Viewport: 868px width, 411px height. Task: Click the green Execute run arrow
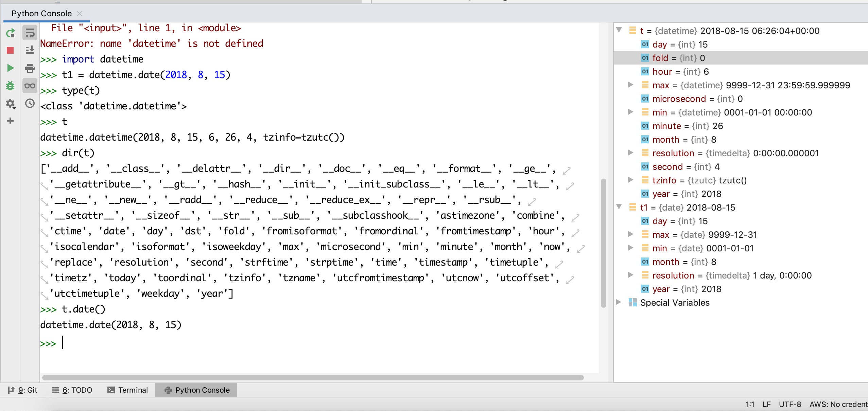pyautogui.click(x=10, y=68)
